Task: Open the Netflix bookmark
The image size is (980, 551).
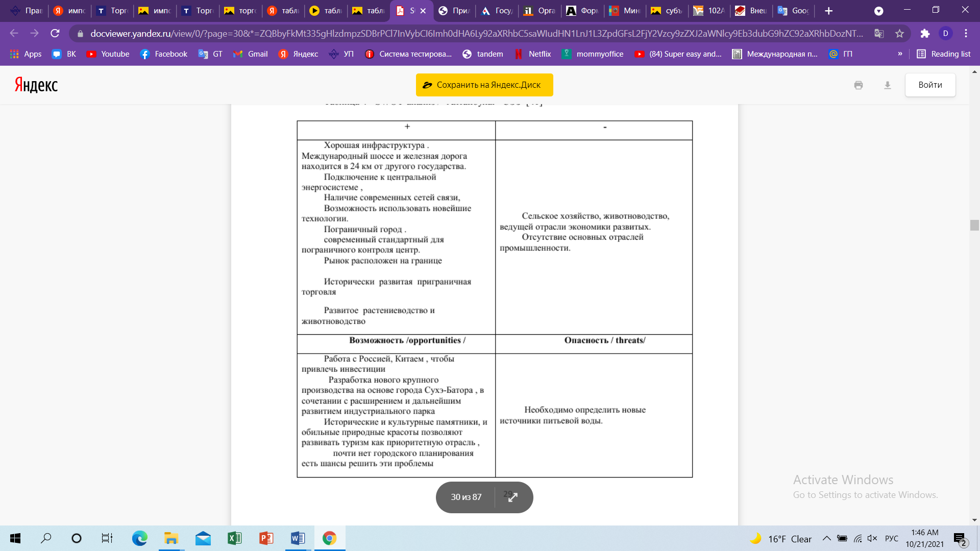Action: (533, 54)
